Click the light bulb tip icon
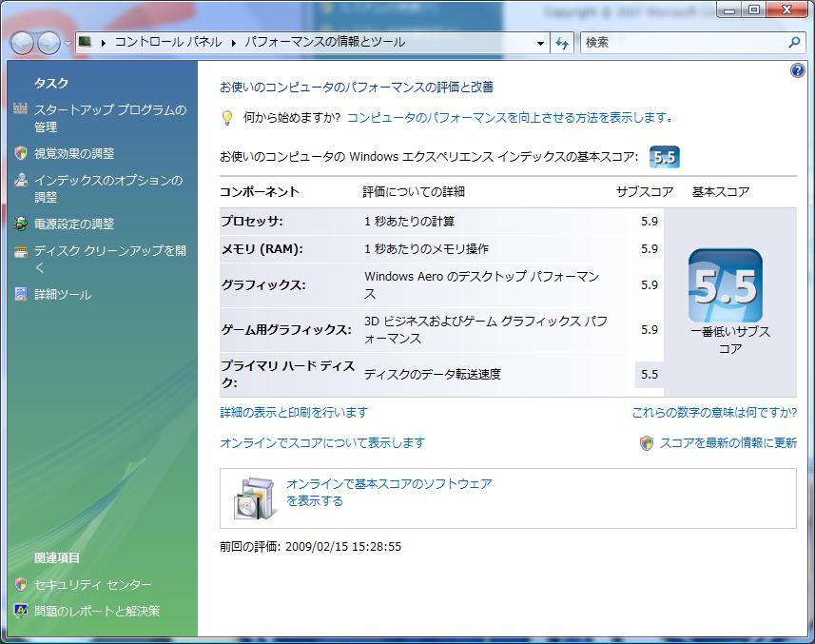This screenshot has width=815, height=644. point(226,117)
